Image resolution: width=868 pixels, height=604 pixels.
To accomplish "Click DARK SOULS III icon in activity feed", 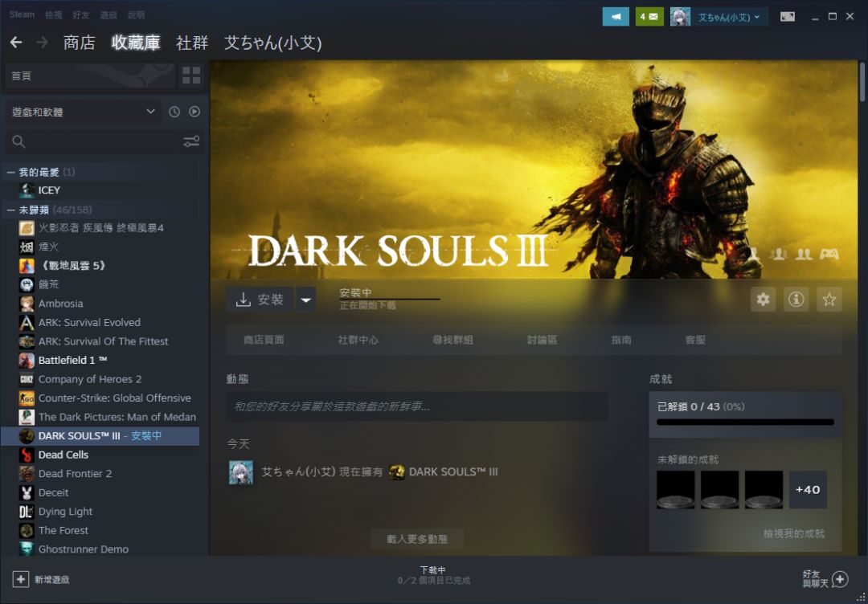I will click(x=396, y=471).
